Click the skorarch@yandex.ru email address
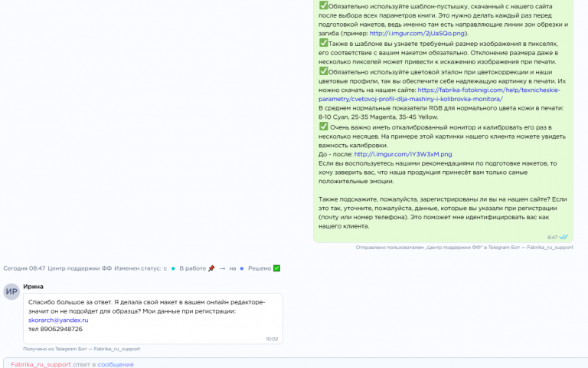 (x=58, y=320)
